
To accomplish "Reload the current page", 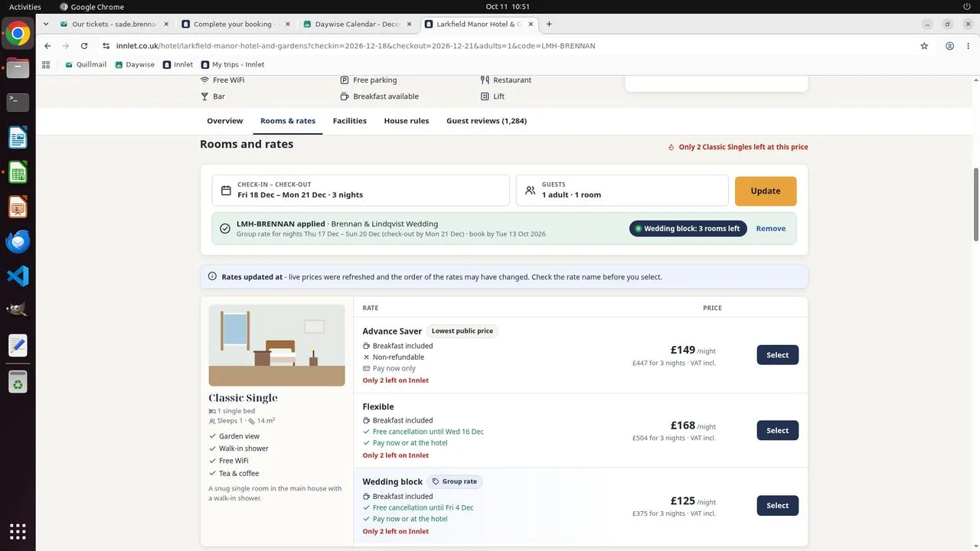I will click(84, 46).
